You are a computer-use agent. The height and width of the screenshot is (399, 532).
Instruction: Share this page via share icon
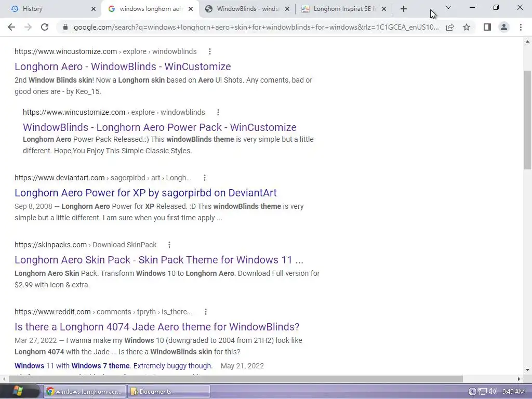(x=450, y=27)
